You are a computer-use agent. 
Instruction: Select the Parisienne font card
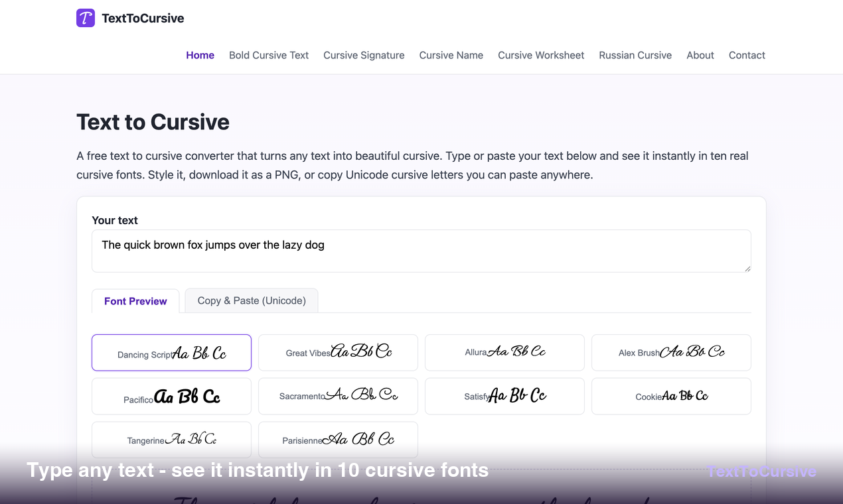pos(338,440)
